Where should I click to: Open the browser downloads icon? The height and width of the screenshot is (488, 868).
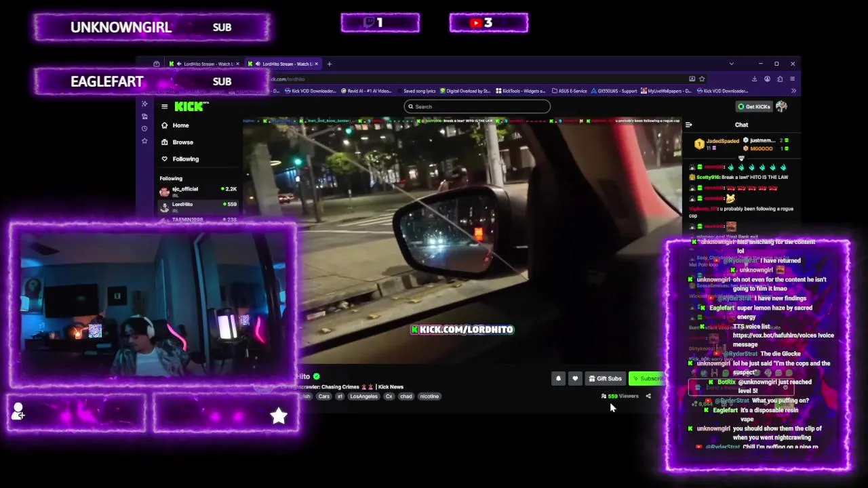[755, 79]
